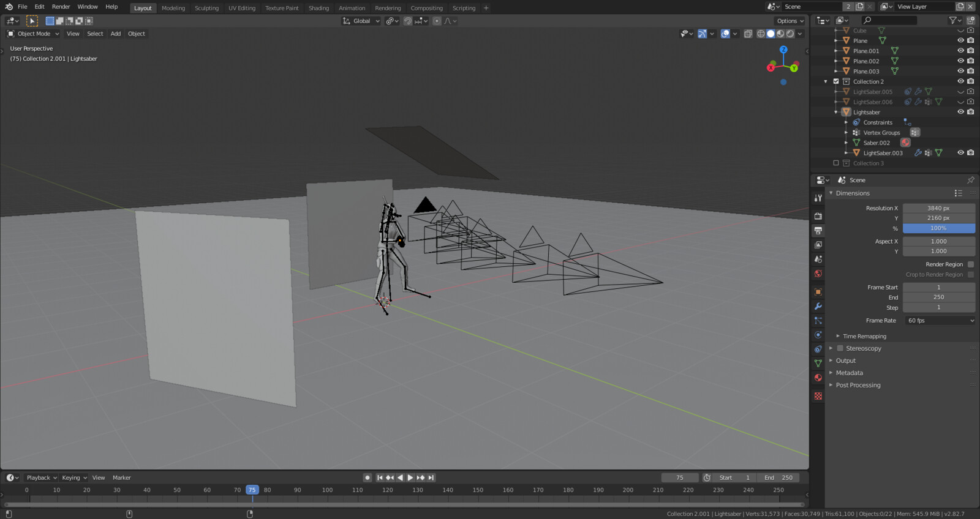Click the resolution percentage 100% slider
Screen dimensions: 980x519
tap(939, 228)
